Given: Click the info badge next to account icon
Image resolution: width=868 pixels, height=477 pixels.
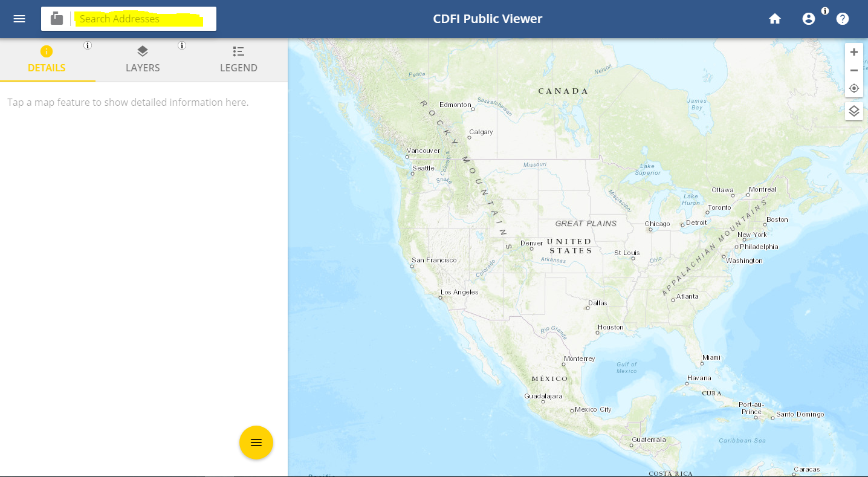Looking at the screenshot, I should 825,11.
